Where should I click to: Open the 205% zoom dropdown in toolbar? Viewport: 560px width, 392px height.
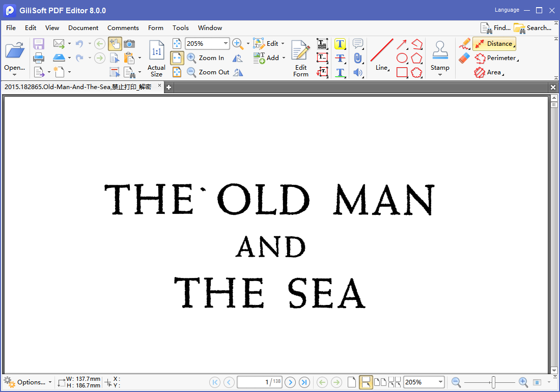[226, 44]
